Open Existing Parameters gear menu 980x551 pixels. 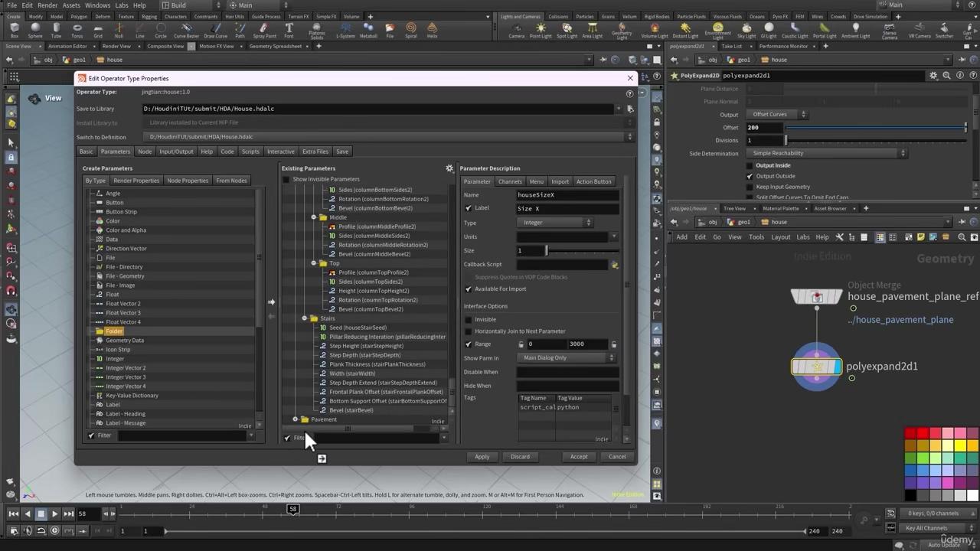tap(449, 168)
